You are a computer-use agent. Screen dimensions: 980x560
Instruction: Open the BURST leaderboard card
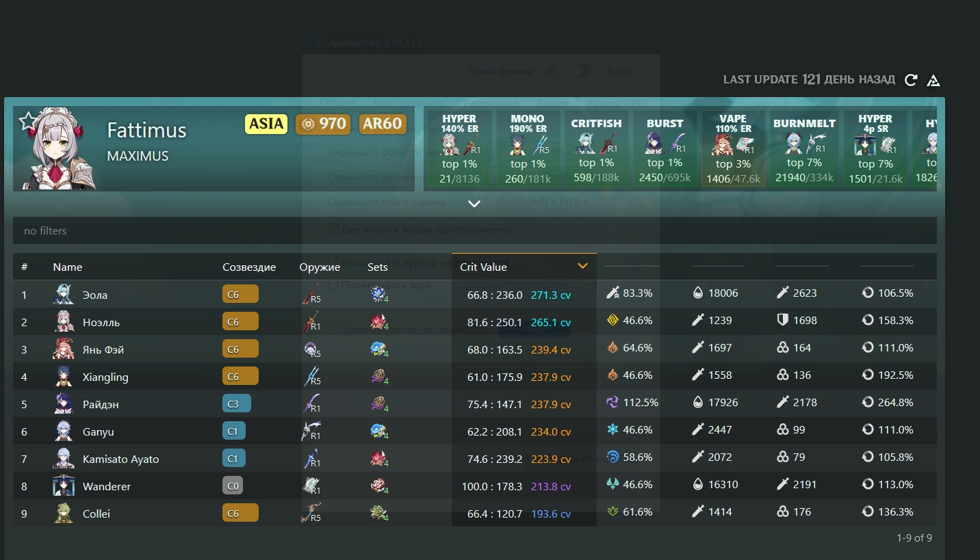click(x=665, y=149)
